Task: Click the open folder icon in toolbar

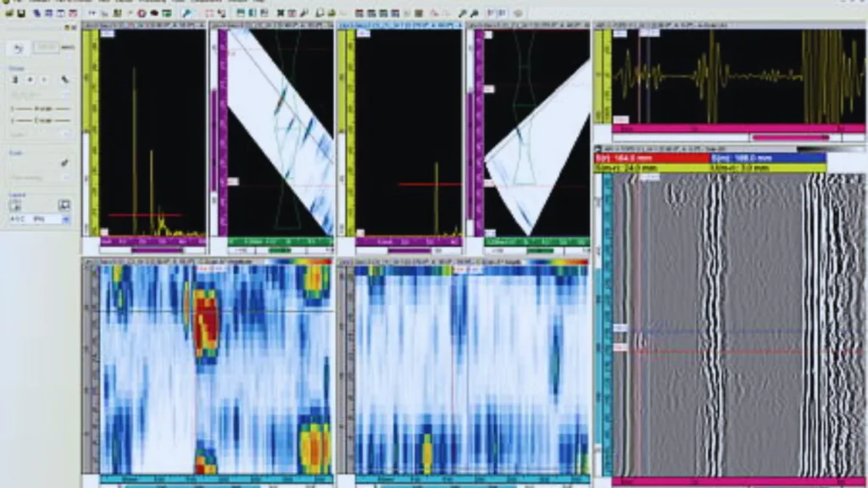Action: pos(9,13)
